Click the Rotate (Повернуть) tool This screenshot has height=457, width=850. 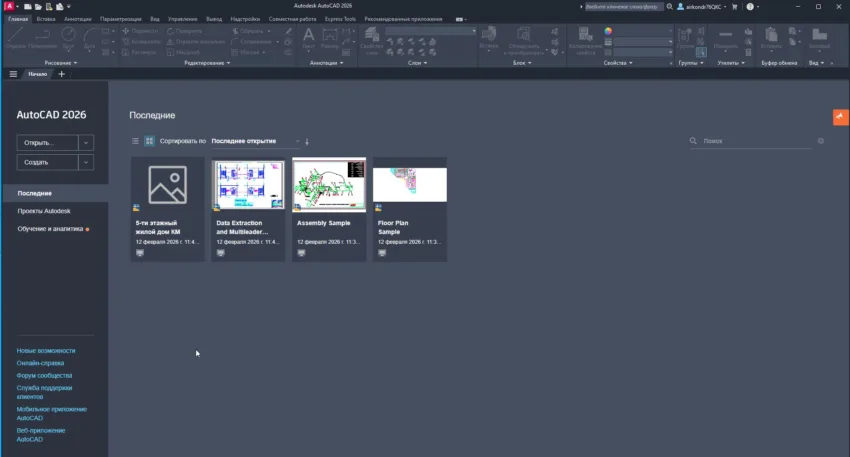[185, 31]
